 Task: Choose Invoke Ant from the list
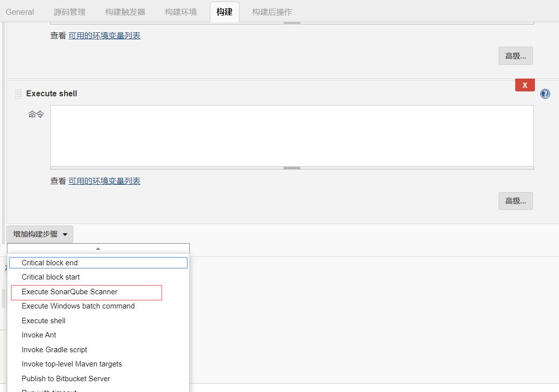point(39,335)
